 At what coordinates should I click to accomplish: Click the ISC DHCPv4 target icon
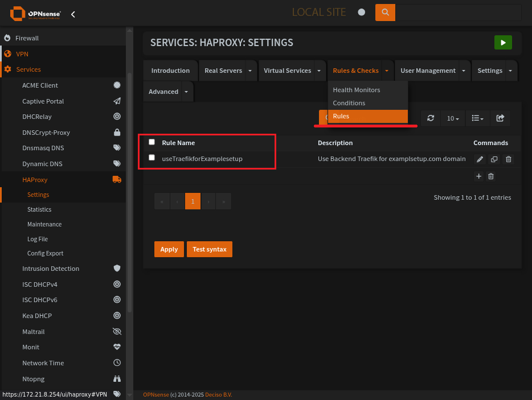tap(117, 284)
